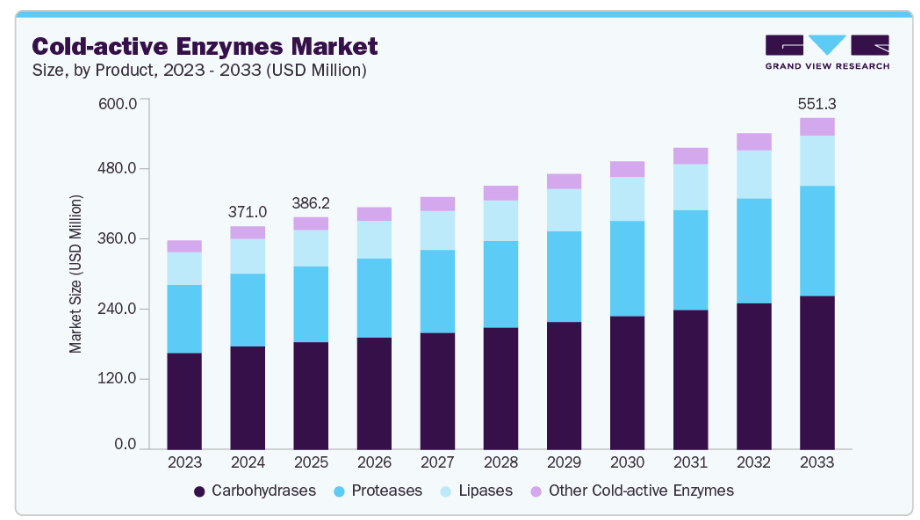
Task: Click the Market Size (USD Million) axis title
Action: click(x=76, y=270)
